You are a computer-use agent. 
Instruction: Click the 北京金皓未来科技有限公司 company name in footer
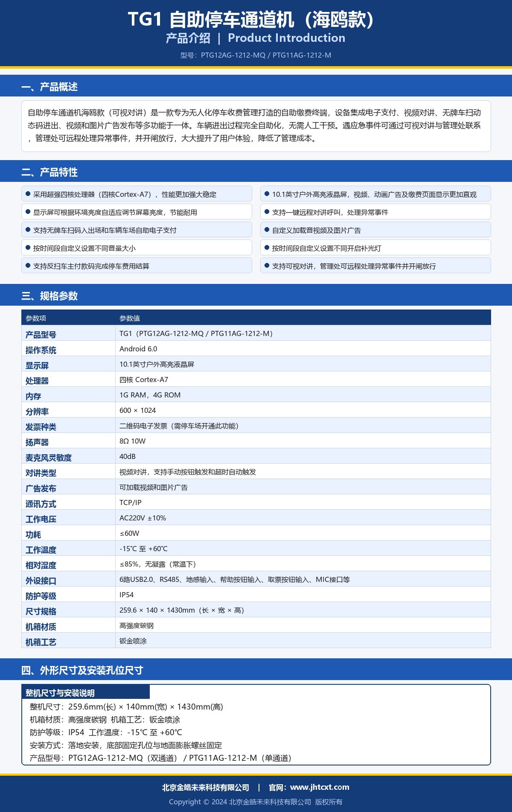205,787
